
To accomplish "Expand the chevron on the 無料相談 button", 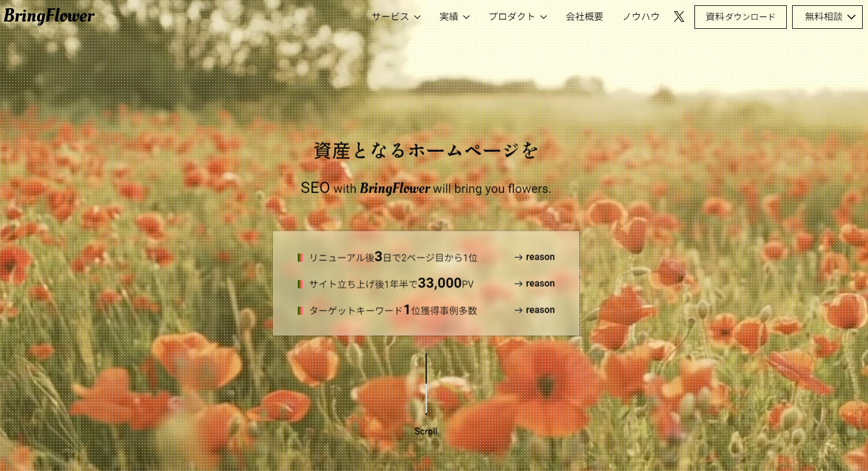I will point(852,16).
